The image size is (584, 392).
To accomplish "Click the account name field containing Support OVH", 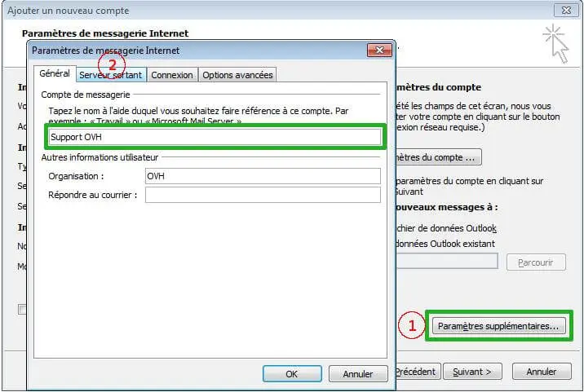I will (x=215, y=137).
